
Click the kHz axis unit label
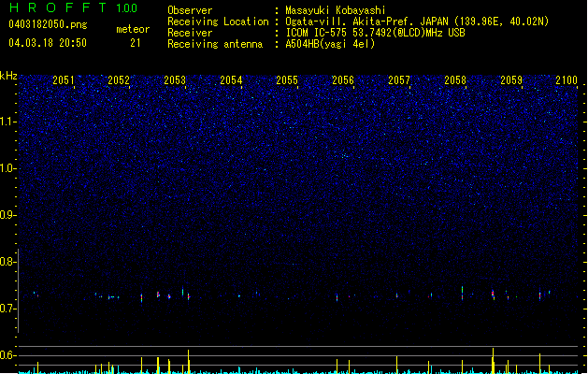pos(8,76)
